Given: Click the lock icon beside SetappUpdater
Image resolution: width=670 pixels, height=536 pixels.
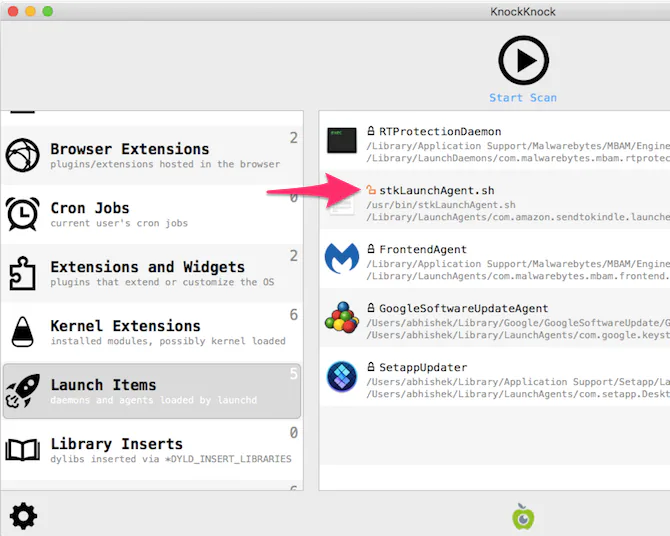Looking at the screenshot, I should click(371, 367).
